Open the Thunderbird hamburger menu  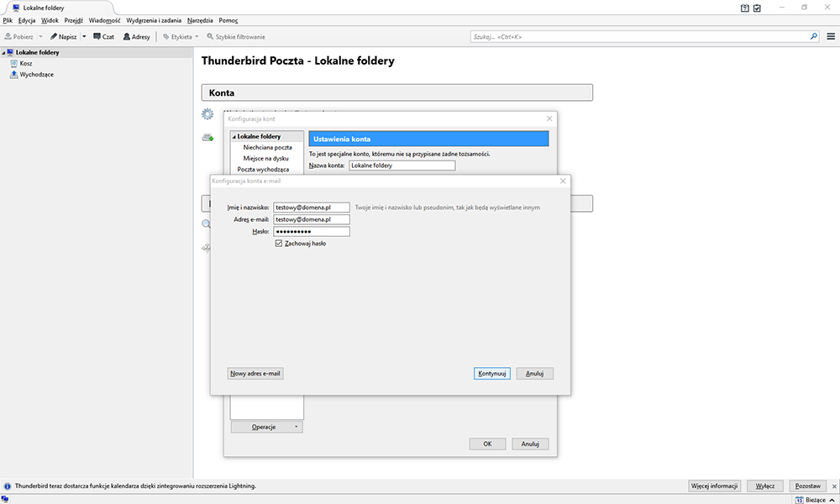click(831, 36)
